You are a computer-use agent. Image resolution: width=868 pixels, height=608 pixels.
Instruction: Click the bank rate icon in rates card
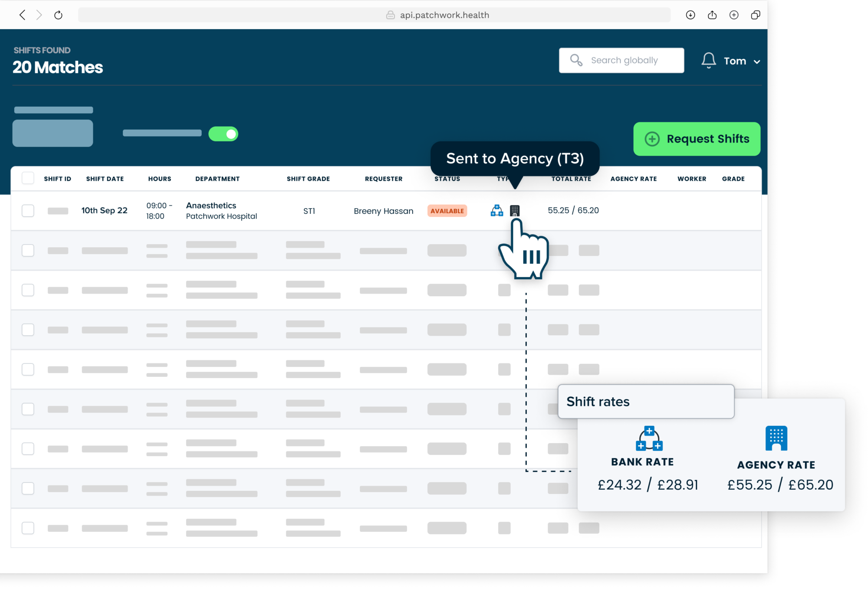tap(649, 438)
